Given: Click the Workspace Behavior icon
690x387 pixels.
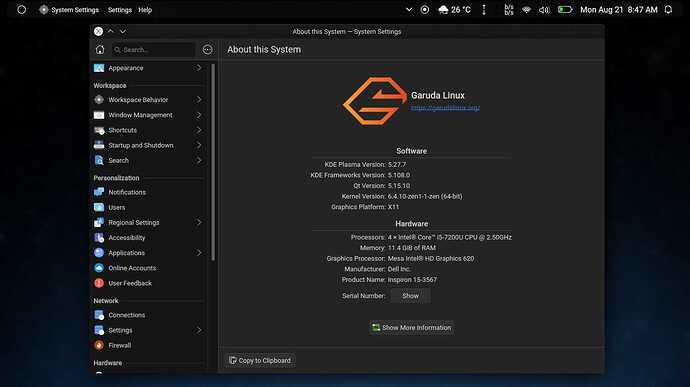Looking at the screenshot, I should pos(99,100).
